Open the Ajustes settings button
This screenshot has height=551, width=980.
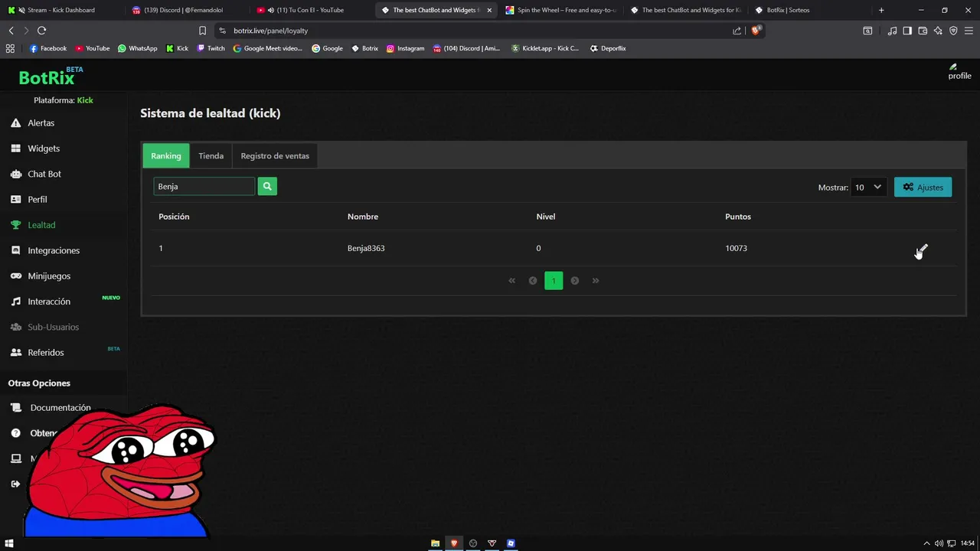[x=923, y=187]
